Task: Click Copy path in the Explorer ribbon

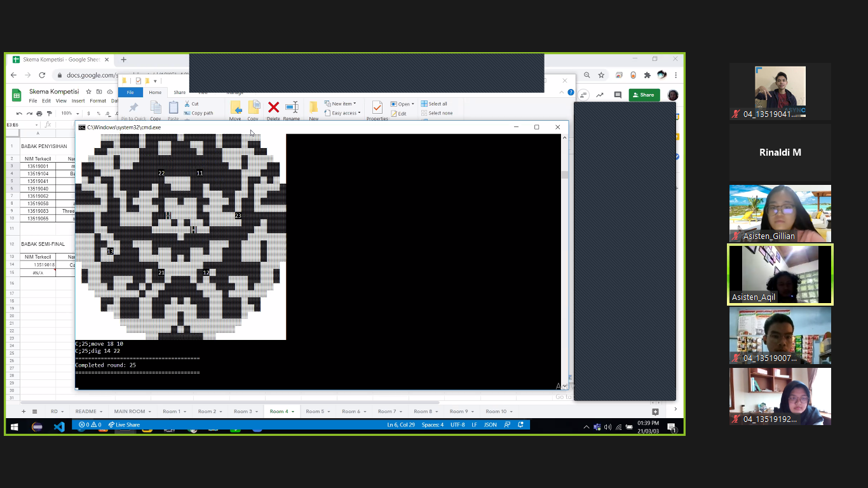Action: click(198, 113)
